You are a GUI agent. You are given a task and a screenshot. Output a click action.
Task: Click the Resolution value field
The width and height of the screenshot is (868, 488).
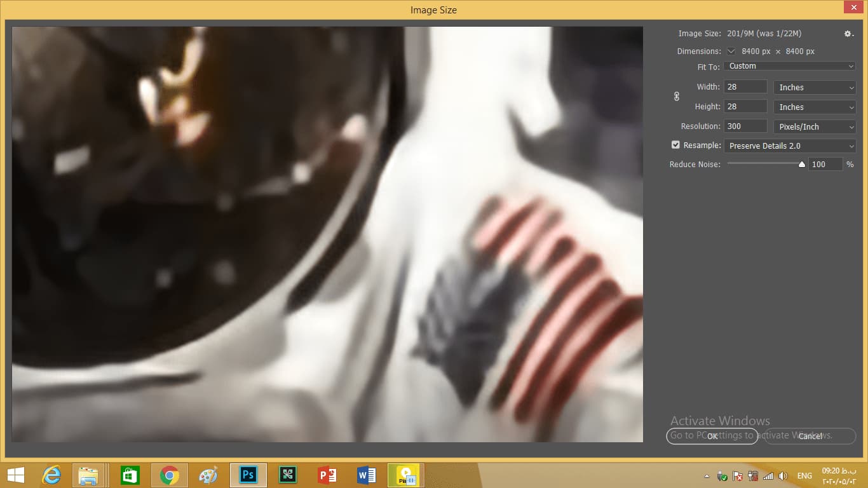pos(745,126)
